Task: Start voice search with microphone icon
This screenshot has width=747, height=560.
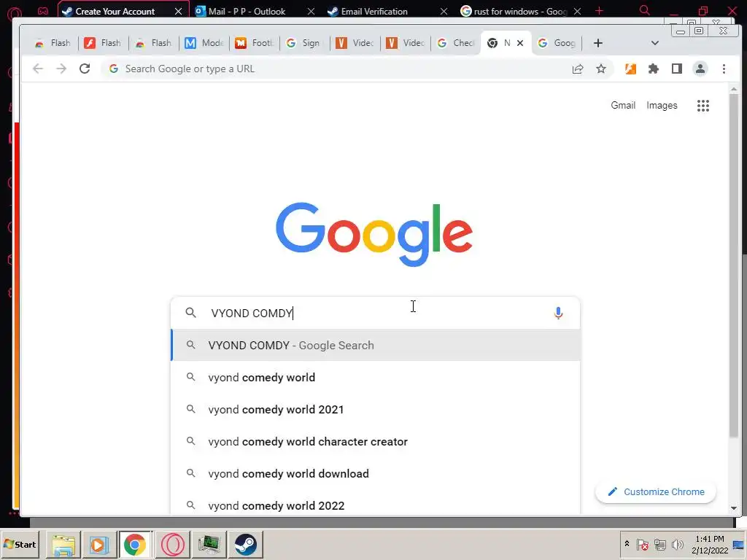Action: pos(558,313)
